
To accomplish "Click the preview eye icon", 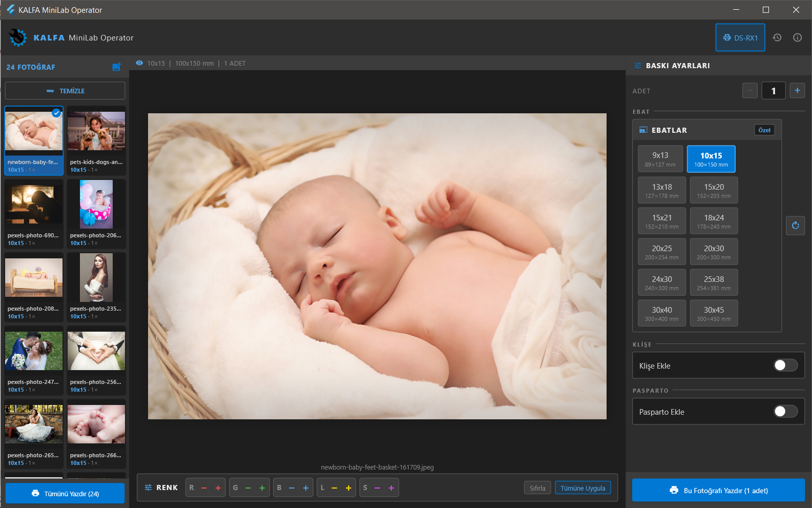I will click(139, 63).
